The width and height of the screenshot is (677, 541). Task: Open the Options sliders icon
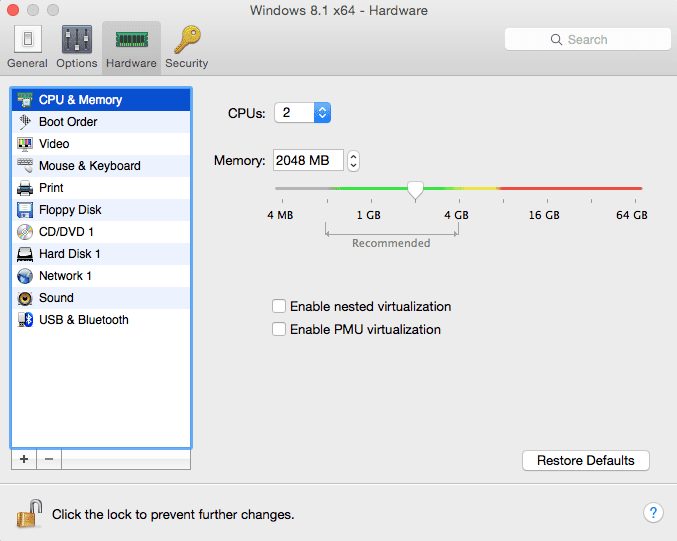coord(77,39)
